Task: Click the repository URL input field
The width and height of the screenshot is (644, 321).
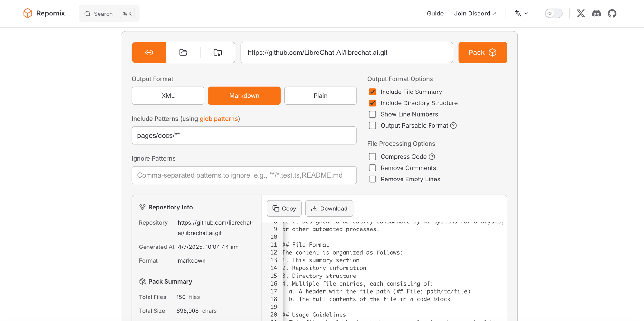Action: [x=347, y=53]
